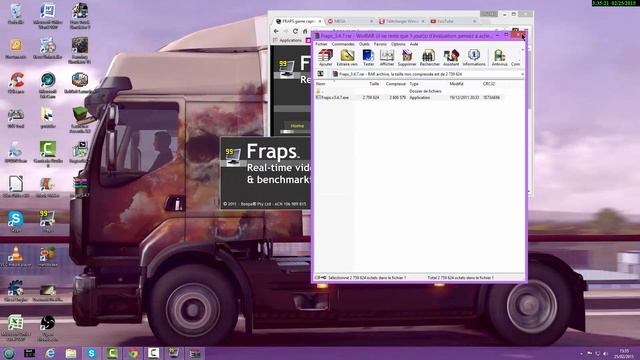Click the Rechercher toolbar icon
Viewport: 640px width, 360px height.
tap(429, 58)
